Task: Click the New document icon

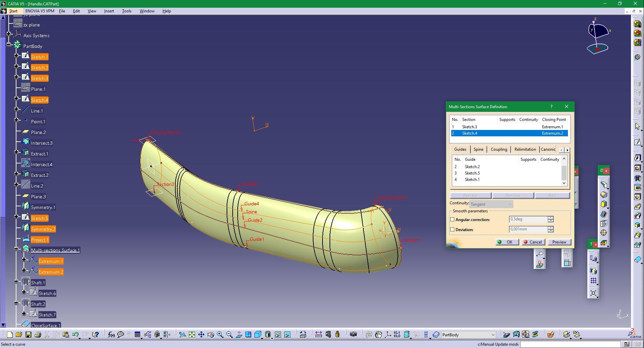Action: click(x=10, y=335)
